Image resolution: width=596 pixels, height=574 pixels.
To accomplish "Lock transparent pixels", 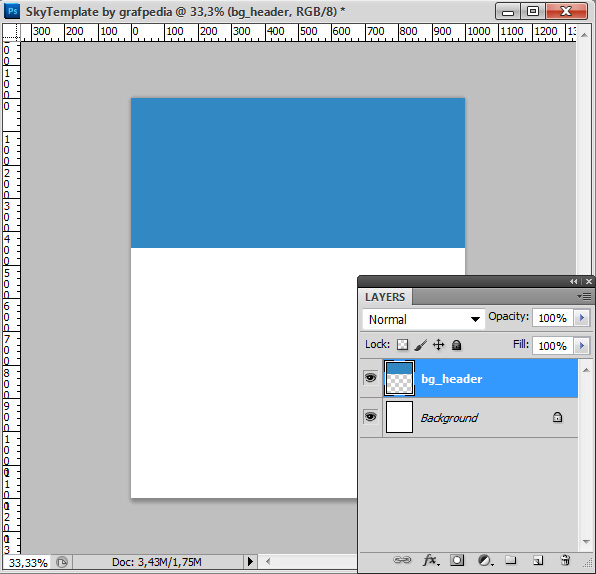I will 403,345.
